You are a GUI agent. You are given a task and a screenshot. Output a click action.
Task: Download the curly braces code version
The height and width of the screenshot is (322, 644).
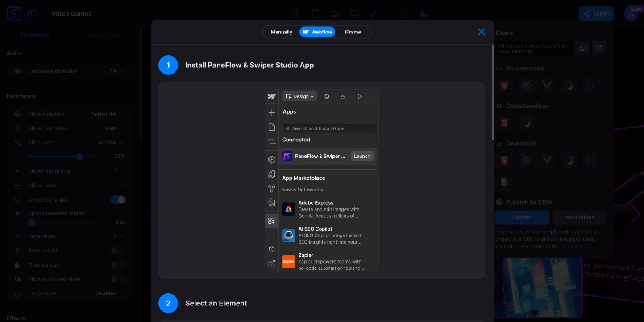point(590,160)
